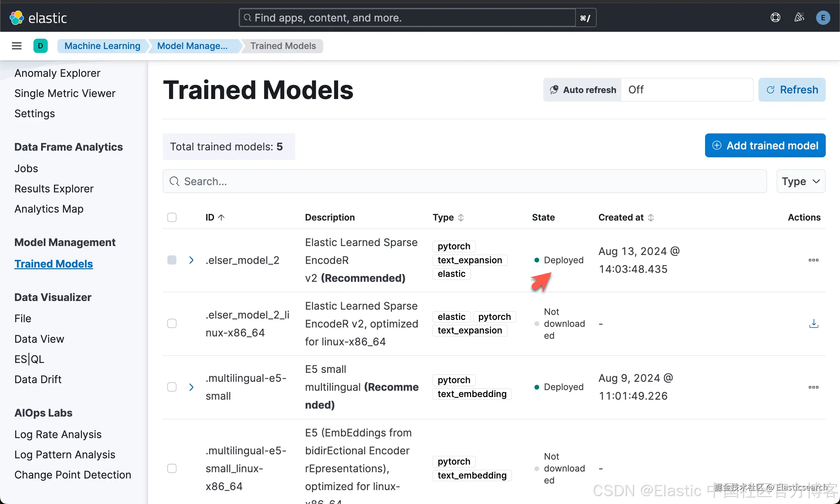Download the .elser_model_2_linux-x86_64 model
This screenshot has width=840, height=504.
click(813, 324)
